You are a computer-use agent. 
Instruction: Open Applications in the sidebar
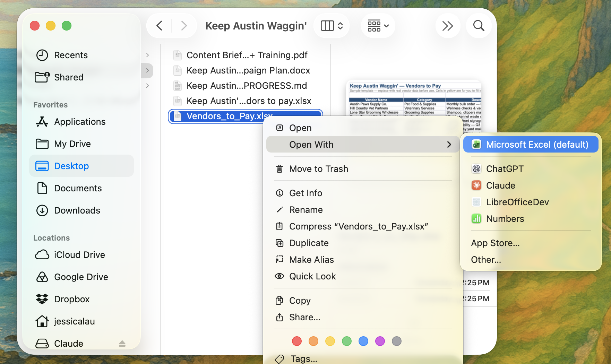(x=81, y=122)
